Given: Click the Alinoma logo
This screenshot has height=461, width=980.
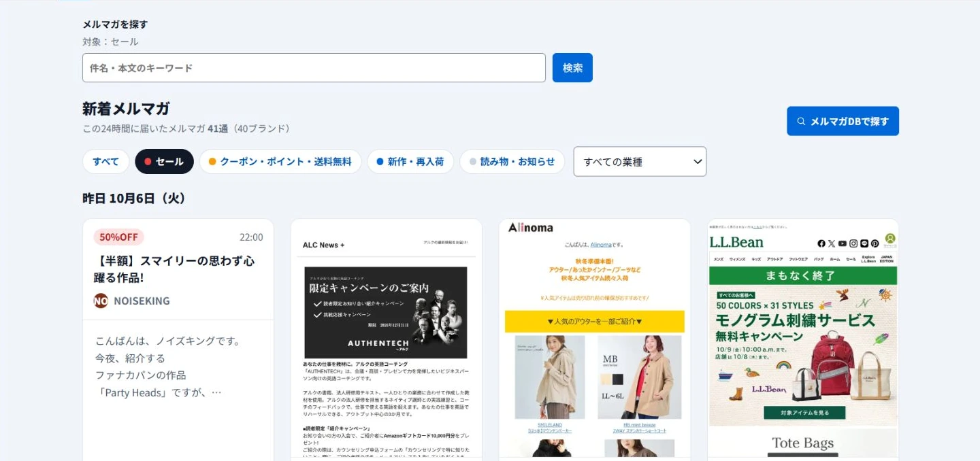Looking at the screenshot, I should [530, 228].
